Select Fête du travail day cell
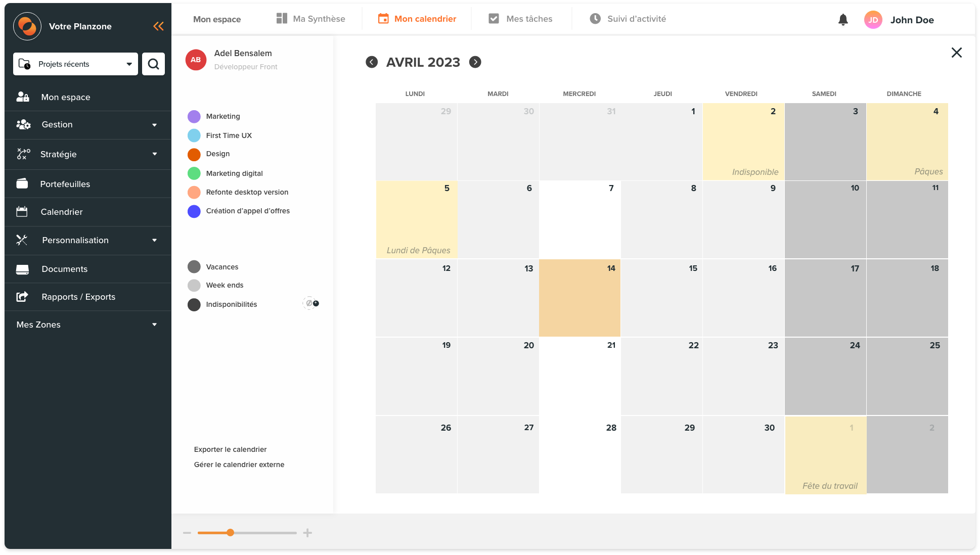The height and width of the screenshot is (555, 980). coord(825,455)
